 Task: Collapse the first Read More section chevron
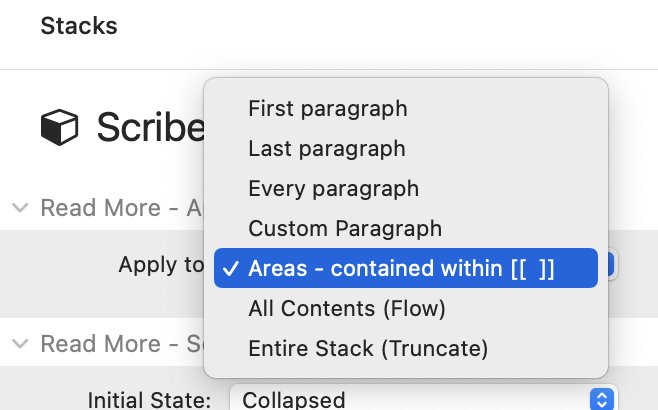[20, 208]
